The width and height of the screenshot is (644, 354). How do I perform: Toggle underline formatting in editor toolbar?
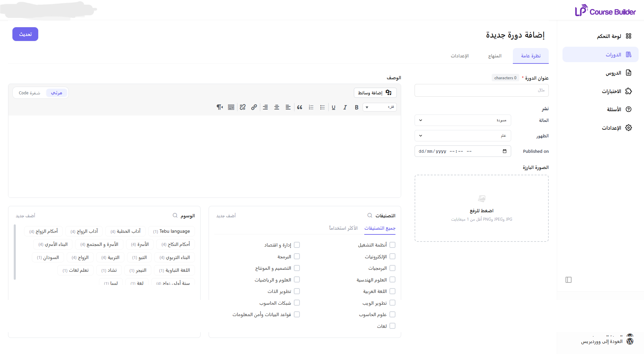[333, 107]
